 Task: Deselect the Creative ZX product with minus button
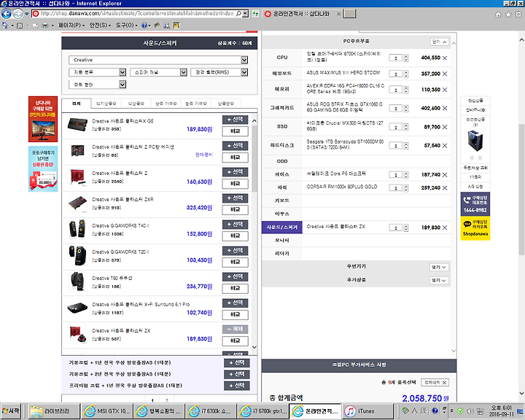point(235,330)
